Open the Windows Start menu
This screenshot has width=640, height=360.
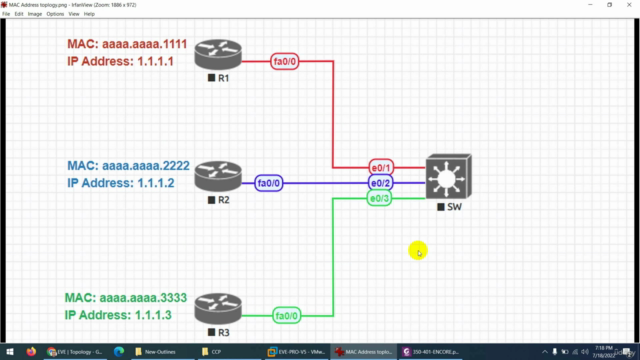(10, 351)
